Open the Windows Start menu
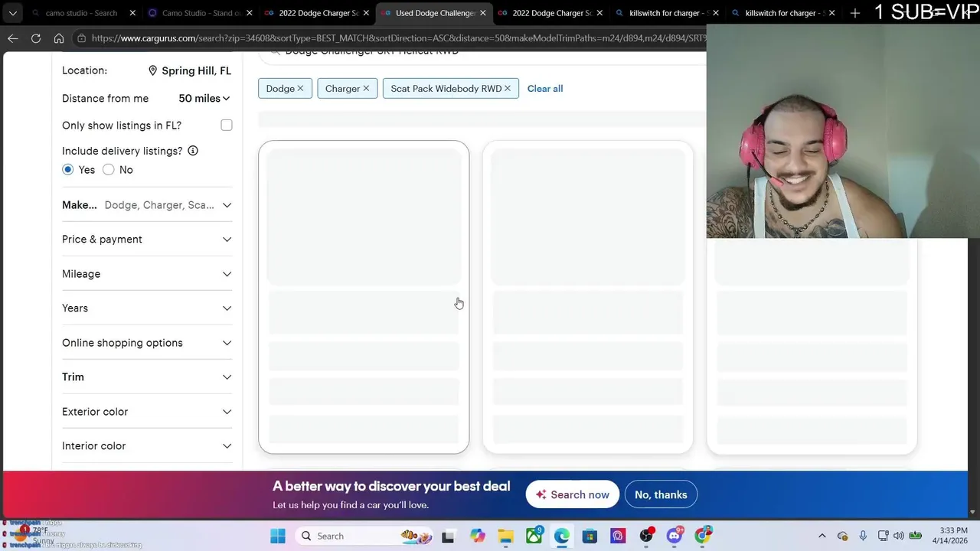980x551 pixels. (278, 536)
